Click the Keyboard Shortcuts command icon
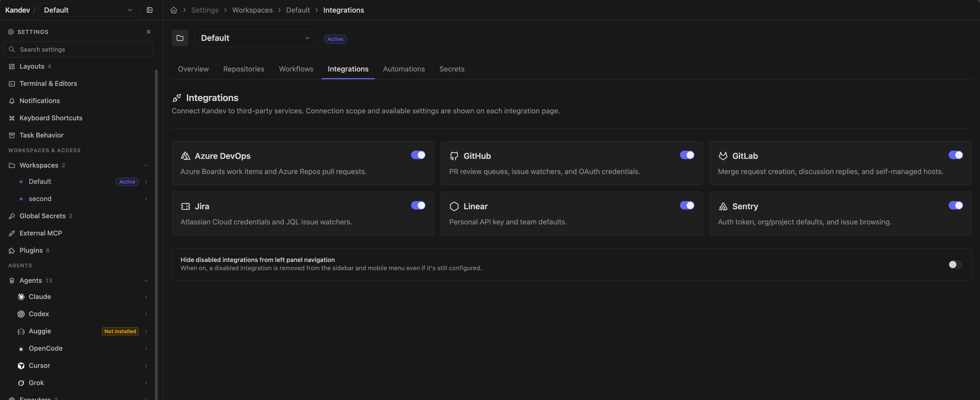Viewport: 980px width, 400px height. (x=12, y=118)
